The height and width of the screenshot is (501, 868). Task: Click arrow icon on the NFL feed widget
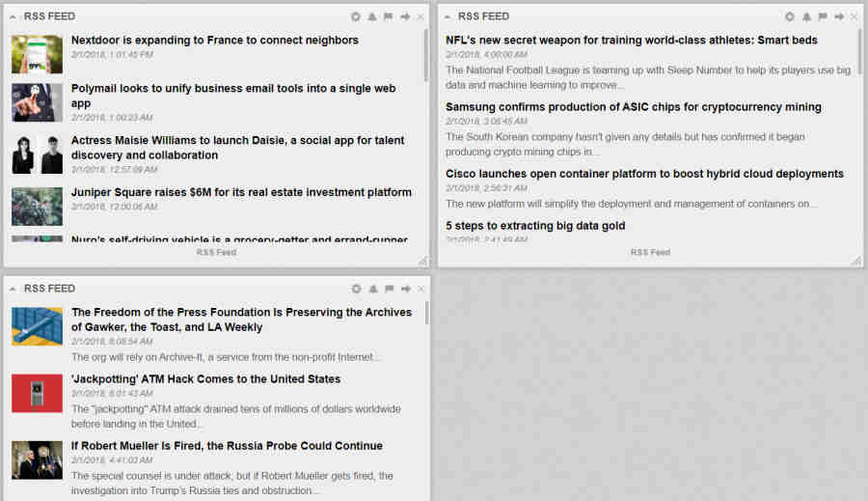tap(839, 16)
